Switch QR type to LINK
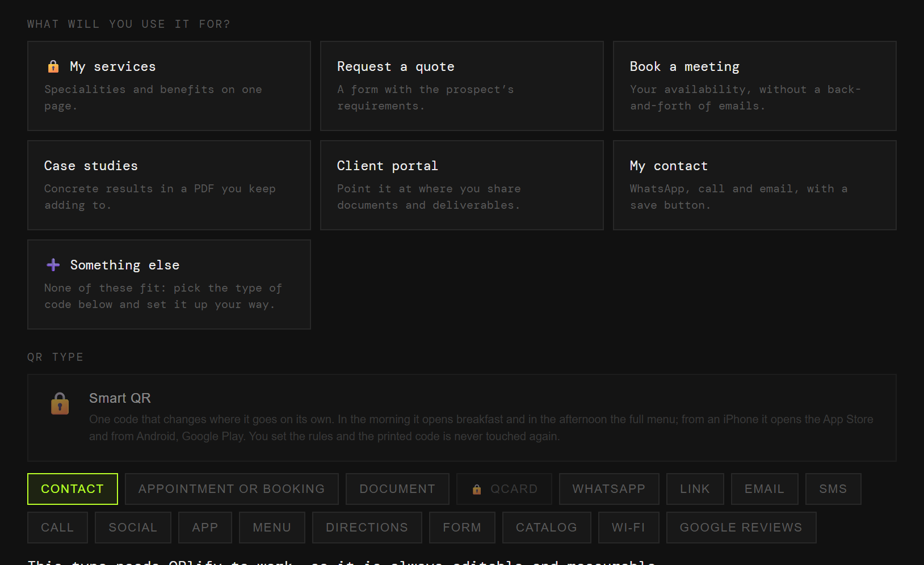The width and height of the screenshot is (924, 565). (695, 489)
